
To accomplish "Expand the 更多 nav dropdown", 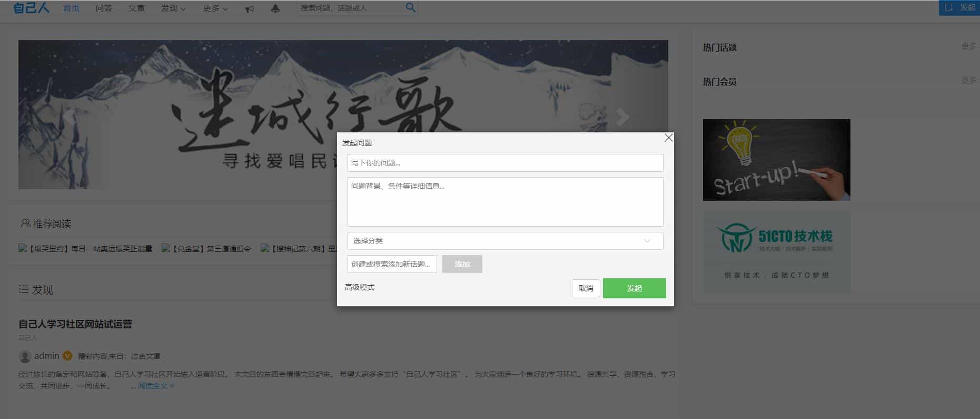I will pos(215,8).
